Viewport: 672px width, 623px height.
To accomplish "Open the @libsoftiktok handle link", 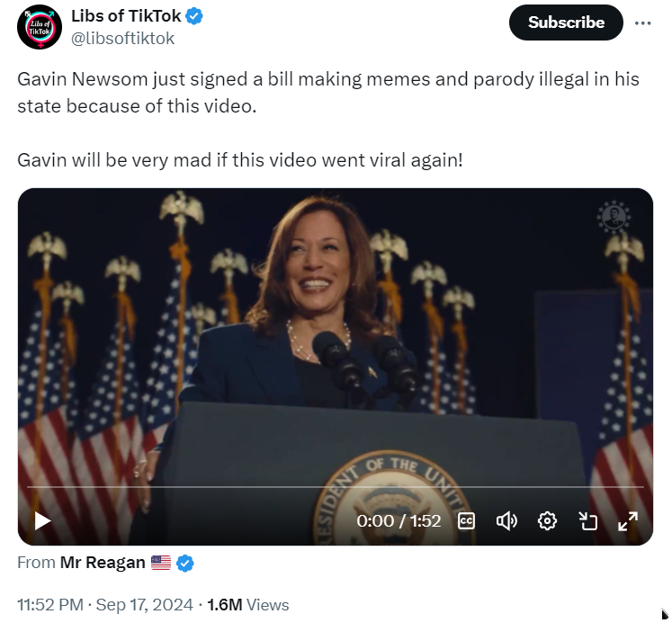I will click(122, 39).
